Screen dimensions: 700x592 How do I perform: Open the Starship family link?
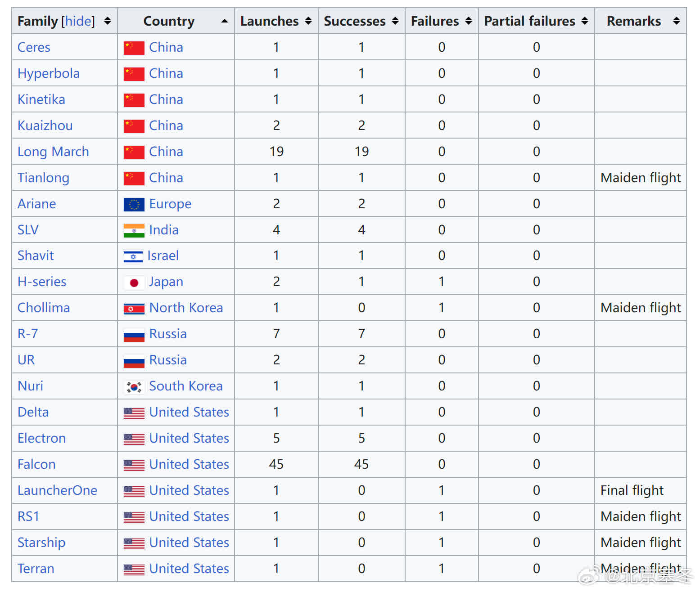click(x=41, y=543)
